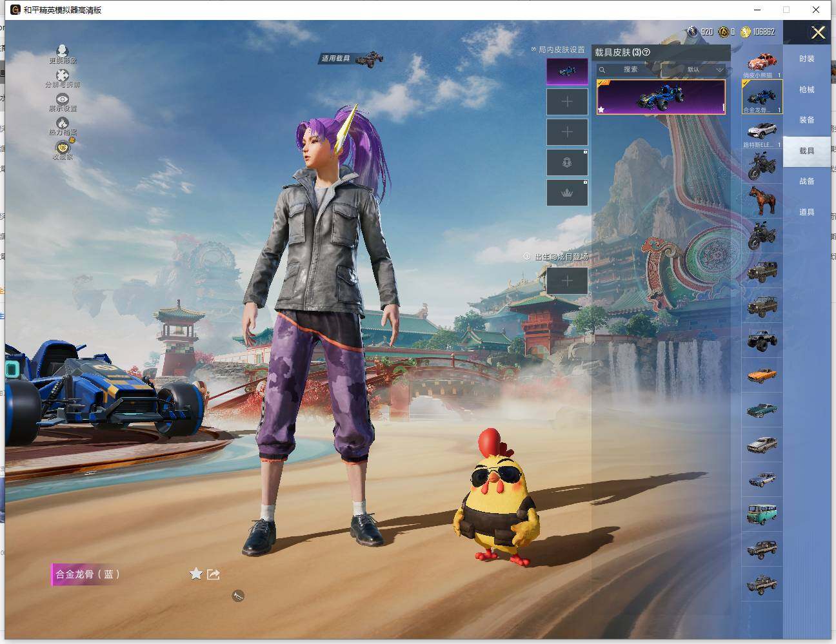The height and width of the screenshot is (644, 836).
Task: Click the small round icon below the share button
Action: [238, 596]
